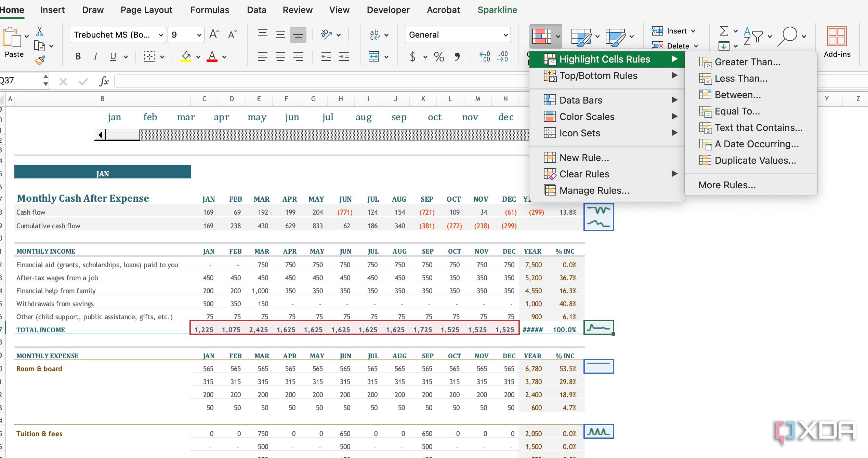Click the Find & Select magnifier icon

[x=787, y=36]
